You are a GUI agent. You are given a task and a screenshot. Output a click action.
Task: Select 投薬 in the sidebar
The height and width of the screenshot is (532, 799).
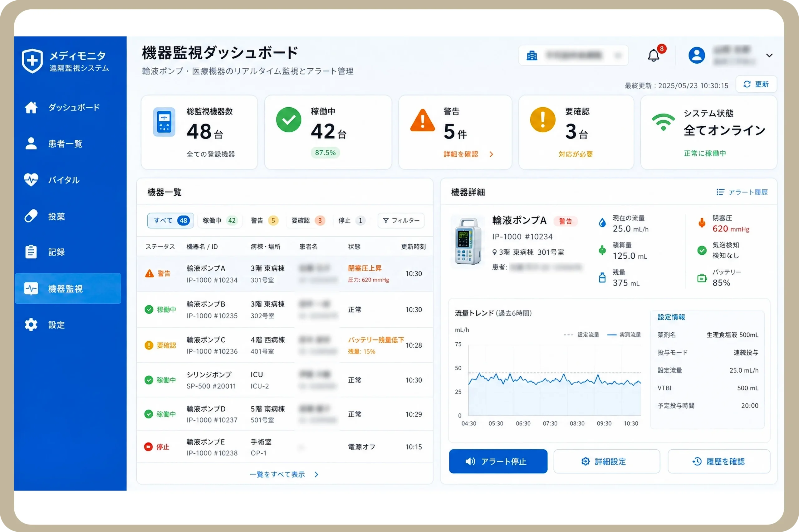68,216
